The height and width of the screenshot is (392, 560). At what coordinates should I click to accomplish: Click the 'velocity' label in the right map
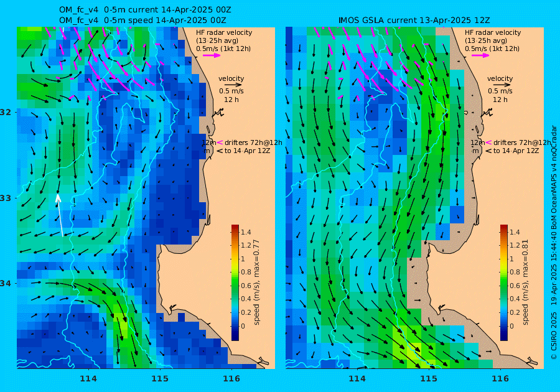tap(500, 78)
